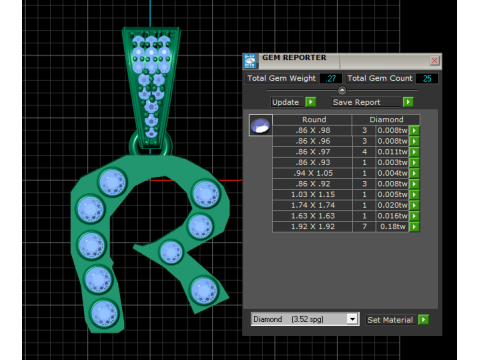Click the green arrow beside Update
The width and height of the screenshot is (480, 360).
pos(311,102)
